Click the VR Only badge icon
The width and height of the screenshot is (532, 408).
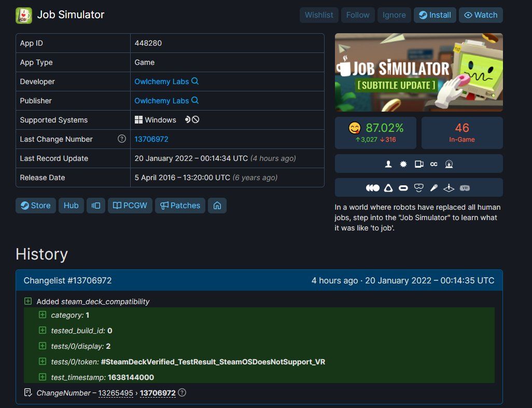tap(465, 188)
